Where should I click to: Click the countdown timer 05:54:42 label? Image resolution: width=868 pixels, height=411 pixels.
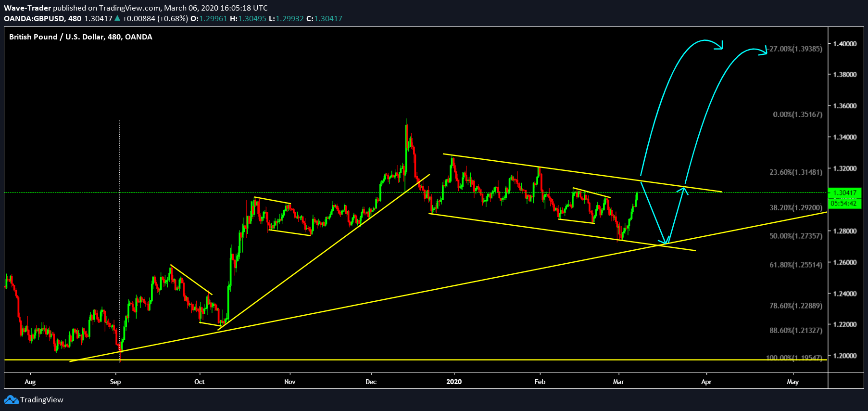845,204
